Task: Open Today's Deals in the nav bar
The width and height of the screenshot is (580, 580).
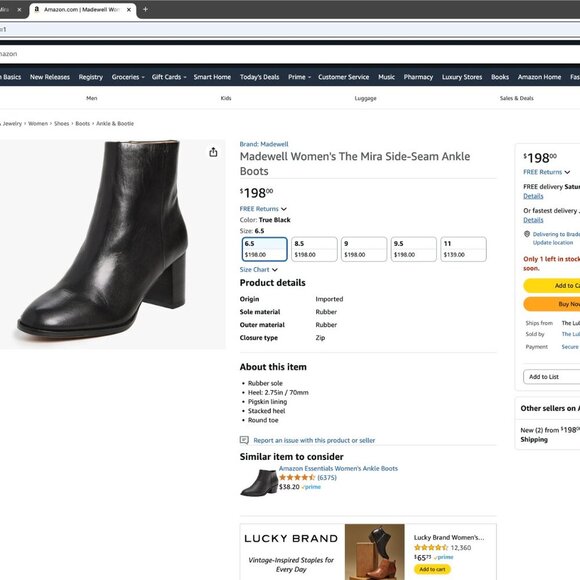Action: [x=259, y=77]
